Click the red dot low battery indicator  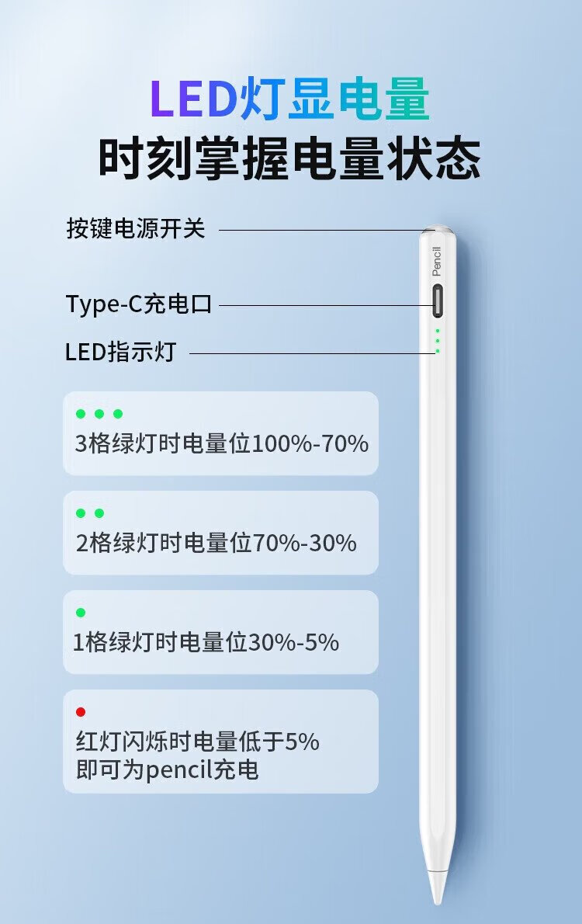(81, 712)
